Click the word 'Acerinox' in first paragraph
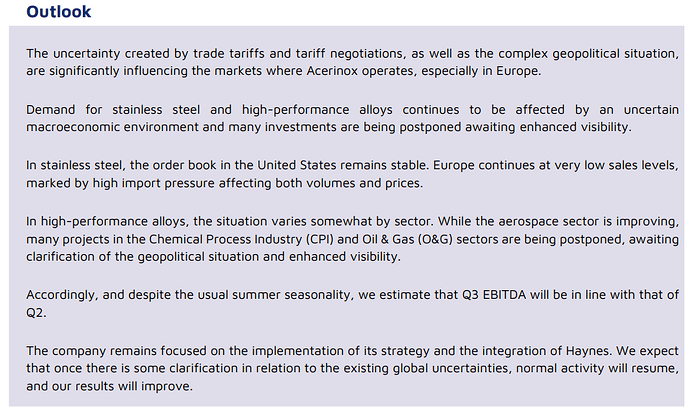Screen dimensions: 690x409 coord(332,71)
